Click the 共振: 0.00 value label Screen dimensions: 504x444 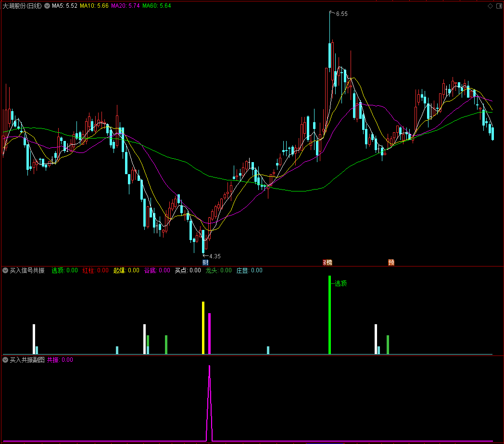coord(60,360)
